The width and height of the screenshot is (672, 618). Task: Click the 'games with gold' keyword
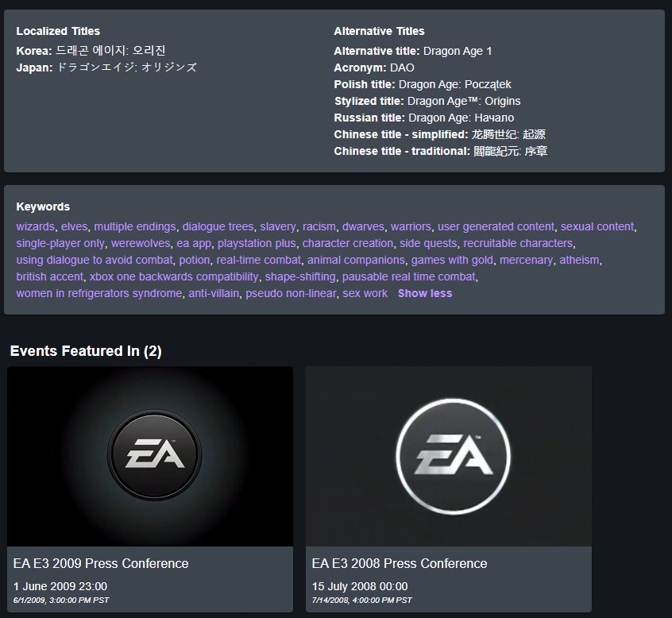452,260
